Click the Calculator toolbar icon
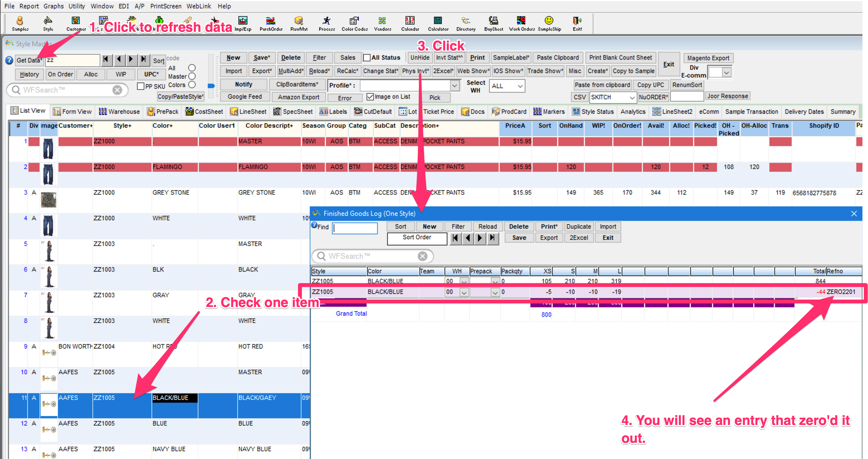Screen dimensions: 868x459 click(438, 23)
